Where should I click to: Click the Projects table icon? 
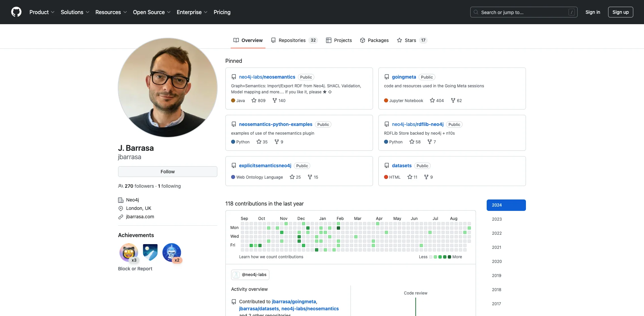click(x=329, y=40)
